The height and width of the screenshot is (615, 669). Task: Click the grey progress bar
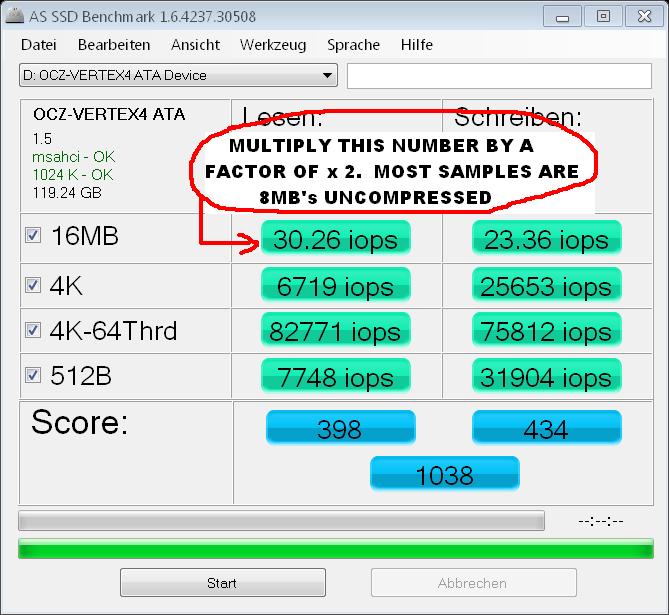(282, 521)
